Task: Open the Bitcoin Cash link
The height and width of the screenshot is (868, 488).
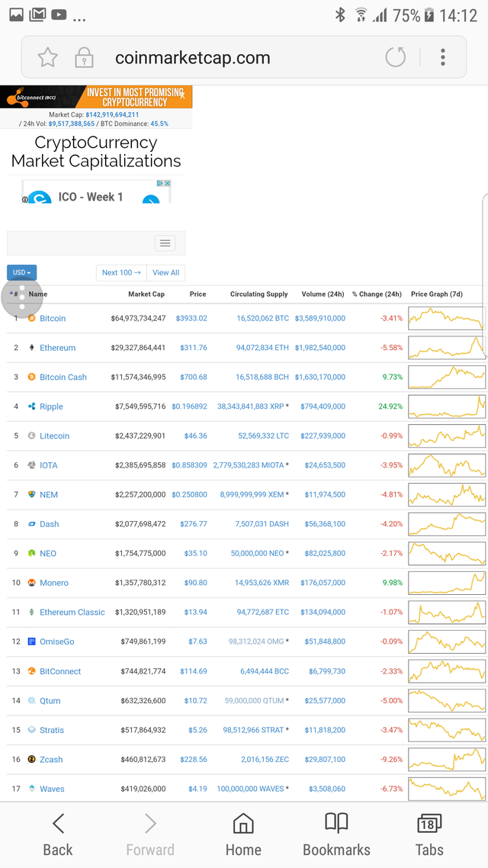Action: (x=63, y=377)
